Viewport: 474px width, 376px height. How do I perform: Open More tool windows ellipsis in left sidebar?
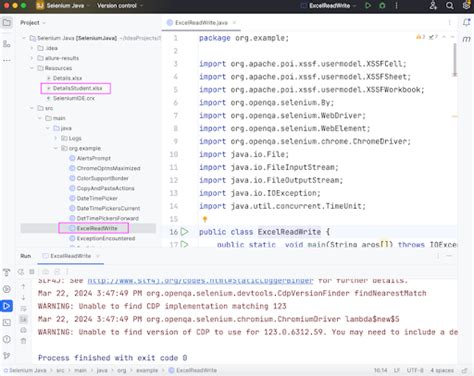point(7,61)
